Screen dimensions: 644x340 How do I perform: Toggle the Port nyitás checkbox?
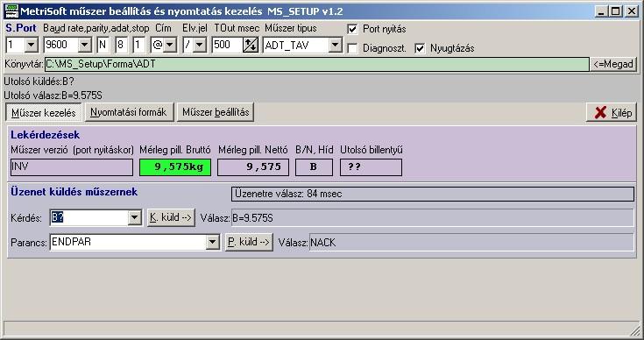[x=352, y=29]
